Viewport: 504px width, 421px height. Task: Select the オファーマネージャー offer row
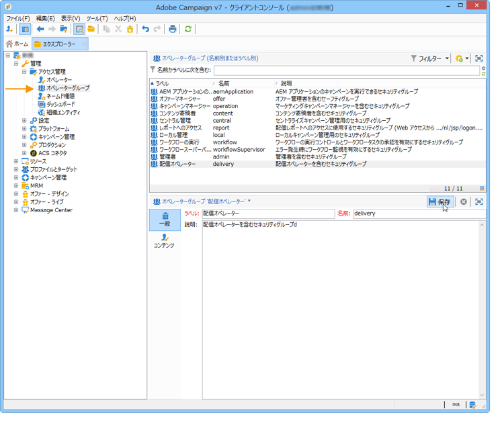318,99
